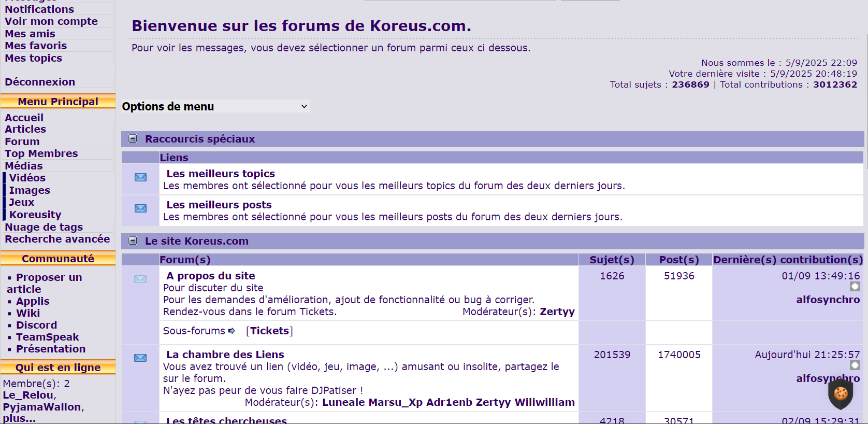Image resolution: width=868 pixels, height=424 pixels.
Task: Click last-post icon under 01/09 13:49:16
Action: pyautogui.click(x=855, y=287)
